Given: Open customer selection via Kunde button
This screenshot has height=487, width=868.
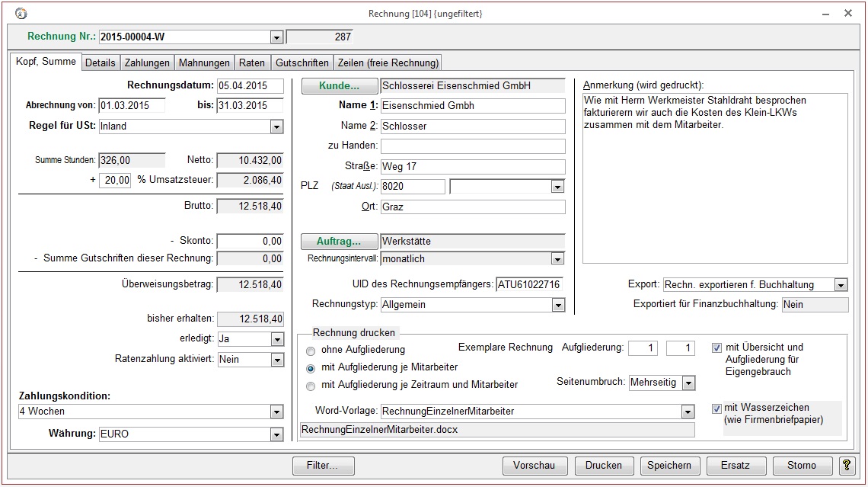Looking at the screenshot, I should tap(339, 86).
